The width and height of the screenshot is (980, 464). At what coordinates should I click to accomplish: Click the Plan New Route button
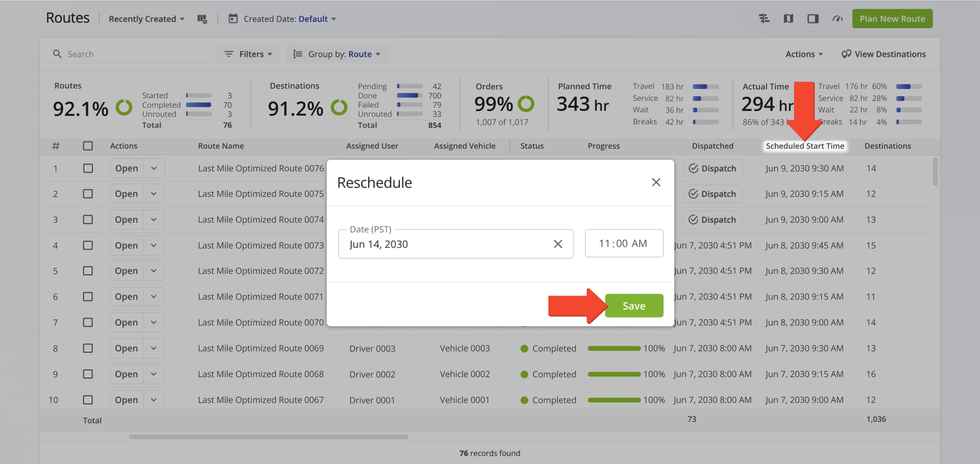[892, 19]
